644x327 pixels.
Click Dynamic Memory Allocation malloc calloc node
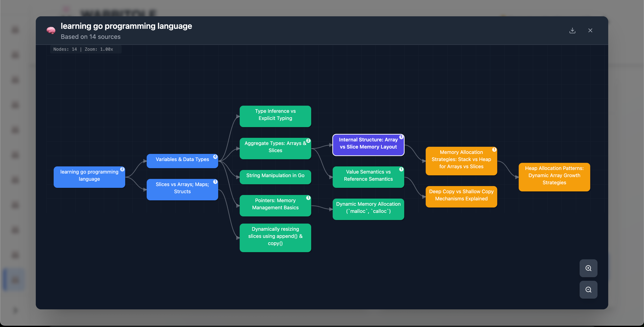368,209
